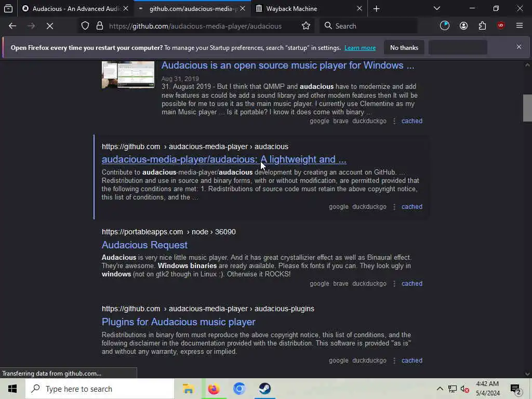The image size is (532, 399).
Task: Open muted volume tray icon
Action: coord(465,389)
